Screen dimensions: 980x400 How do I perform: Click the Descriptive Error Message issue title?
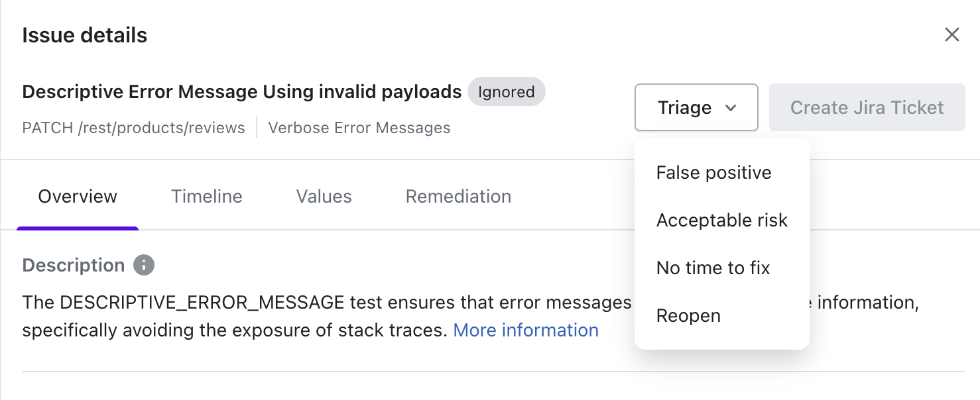tap(241, 91)
